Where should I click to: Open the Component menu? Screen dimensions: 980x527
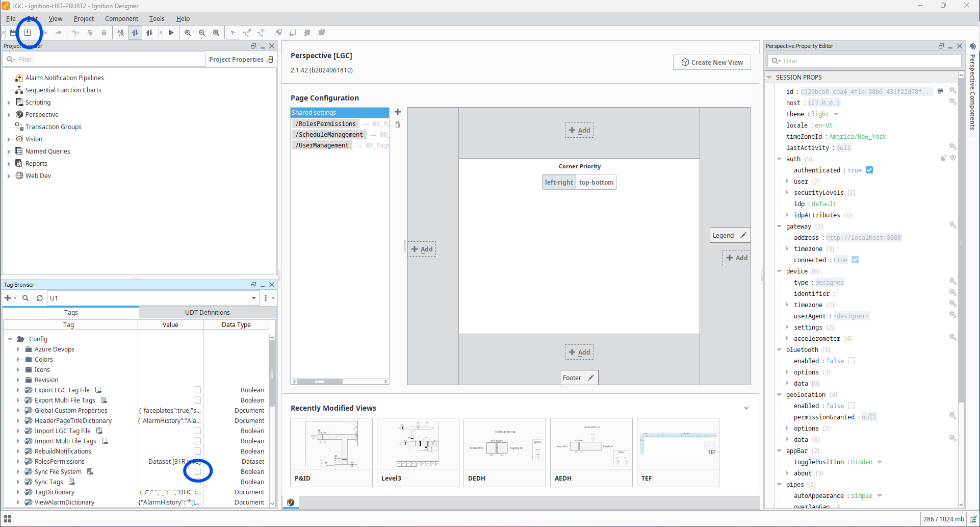click(x=121, y=19)
